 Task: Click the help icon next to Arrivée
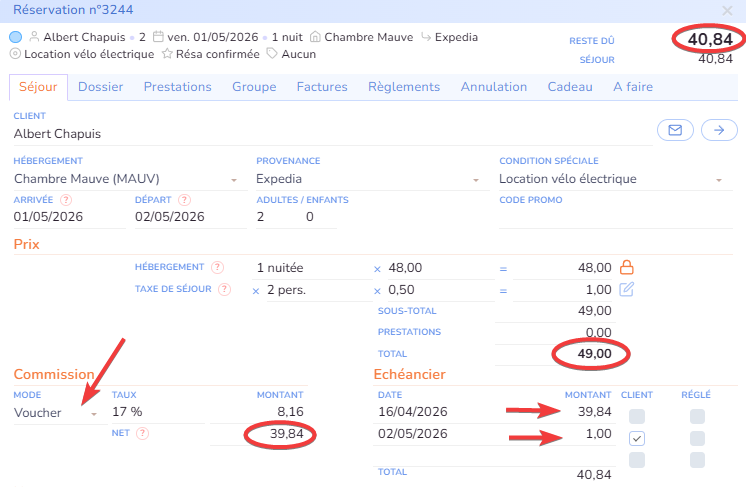point(66,200)
